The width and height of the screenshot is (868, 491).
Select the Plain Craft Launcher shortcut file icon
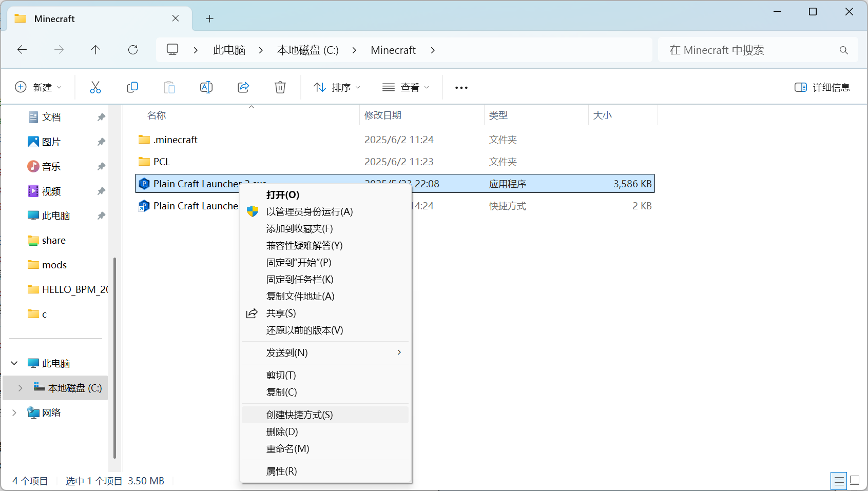click(144, 206)
